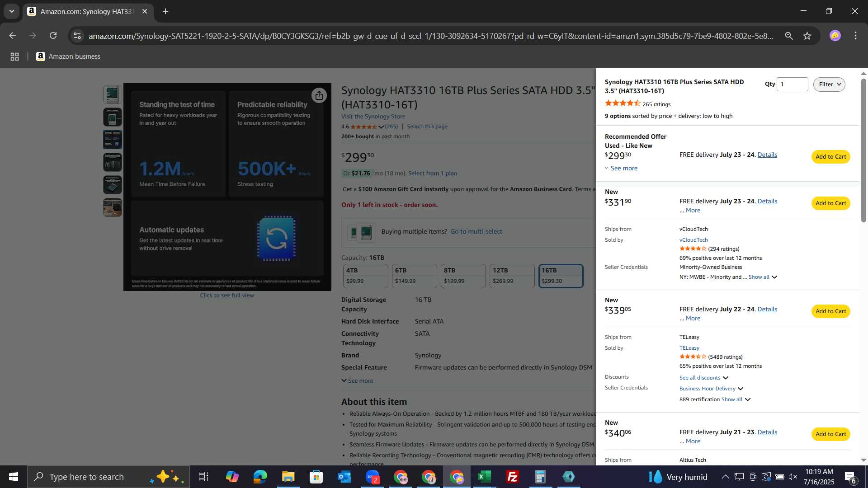Click More under $331.90 offer

[x=693, y=210]
